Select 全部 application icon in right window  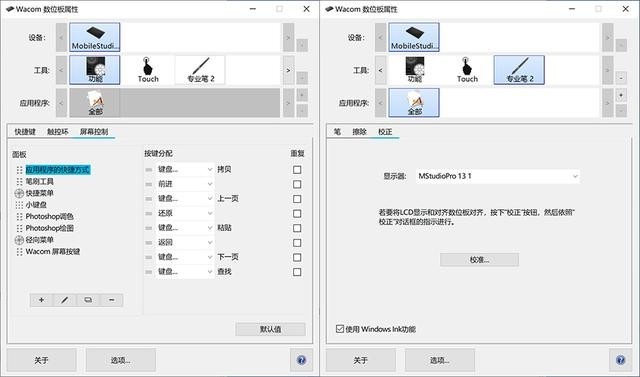414,103
